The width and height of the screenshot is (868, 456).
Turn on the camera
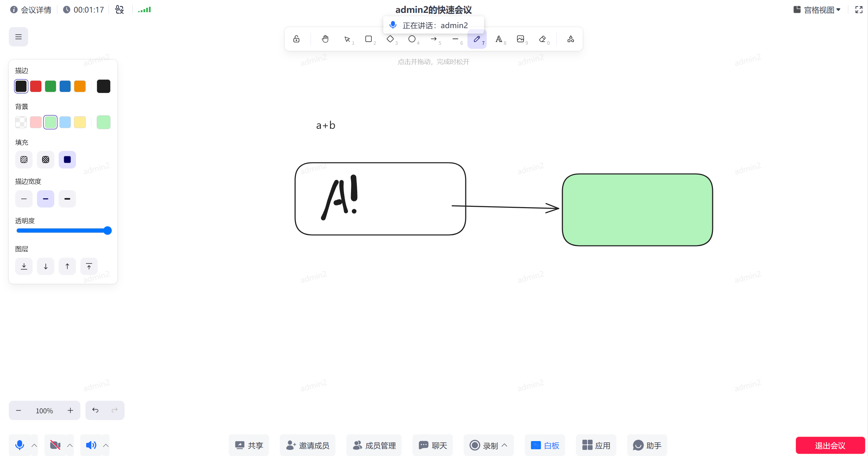[55, 445]
